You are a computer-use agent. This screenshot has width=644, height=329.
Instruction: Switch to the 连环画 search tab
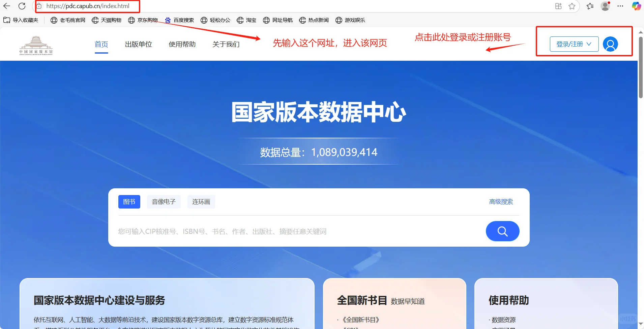(x=201, y=202)
